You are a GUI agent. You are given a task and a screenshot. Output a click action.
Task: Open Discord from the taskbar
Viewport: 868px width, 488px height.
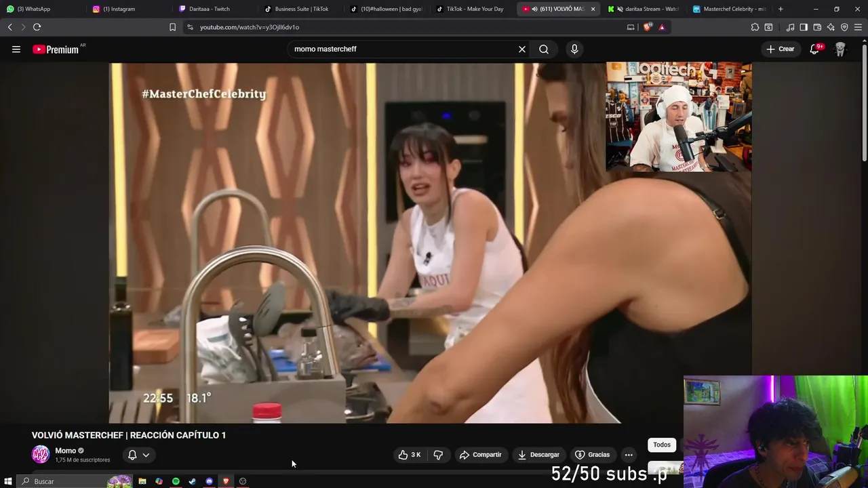(210, 481)
